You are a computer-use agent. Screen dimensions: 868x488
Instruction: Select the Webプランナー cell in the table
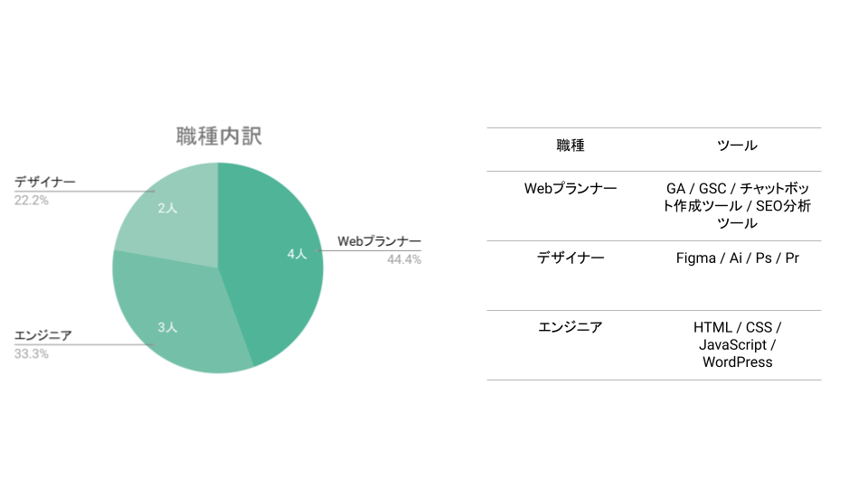[x=571, y=190]
